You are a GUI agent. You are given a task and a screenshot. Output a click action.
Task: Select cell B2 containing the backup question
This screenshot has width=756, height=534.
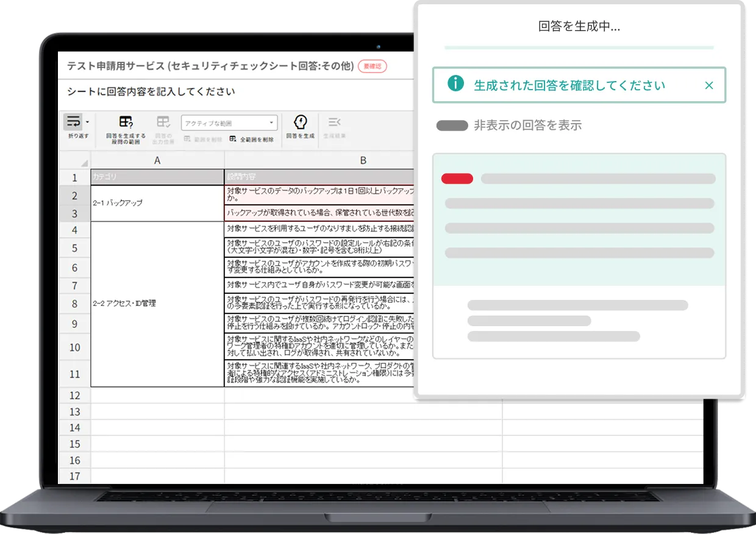pyautogui.click(x=317, y=194)
